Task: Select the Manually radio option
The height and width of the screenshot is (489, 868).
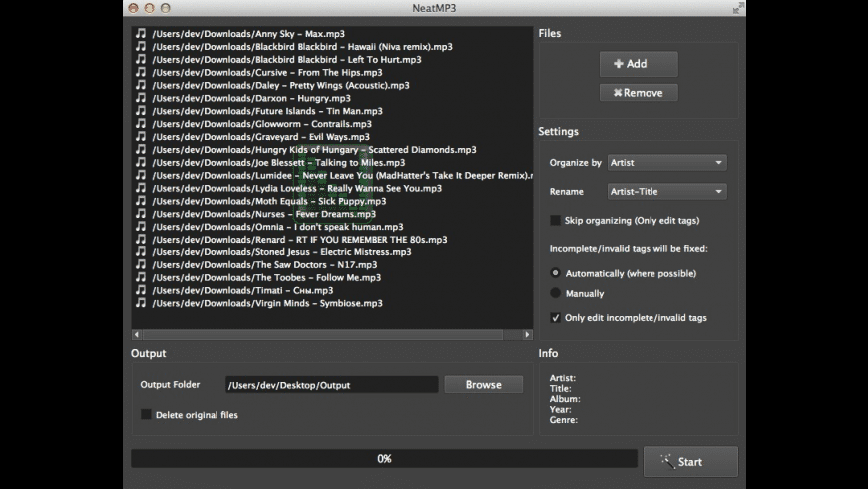Action: [555, 293]
